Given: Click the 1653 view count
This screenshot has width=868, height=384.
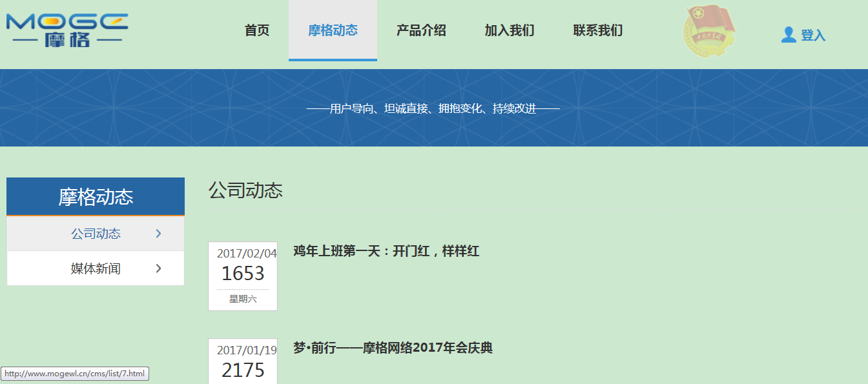Looking at the screenshot, I should tap(243, 274).
